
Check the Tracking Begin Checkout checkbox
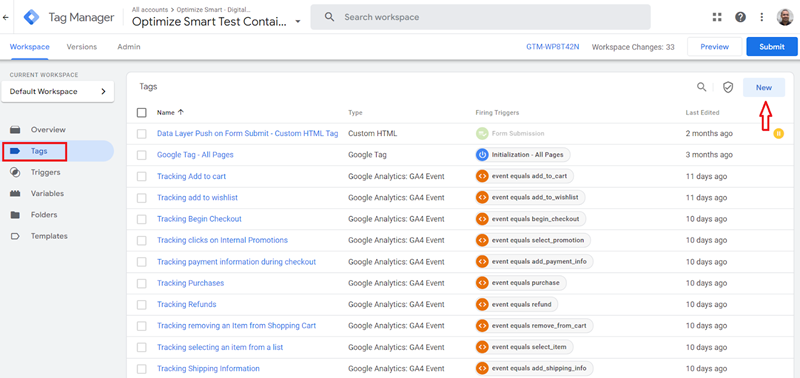pyautogui.click(x=142, y=219)
